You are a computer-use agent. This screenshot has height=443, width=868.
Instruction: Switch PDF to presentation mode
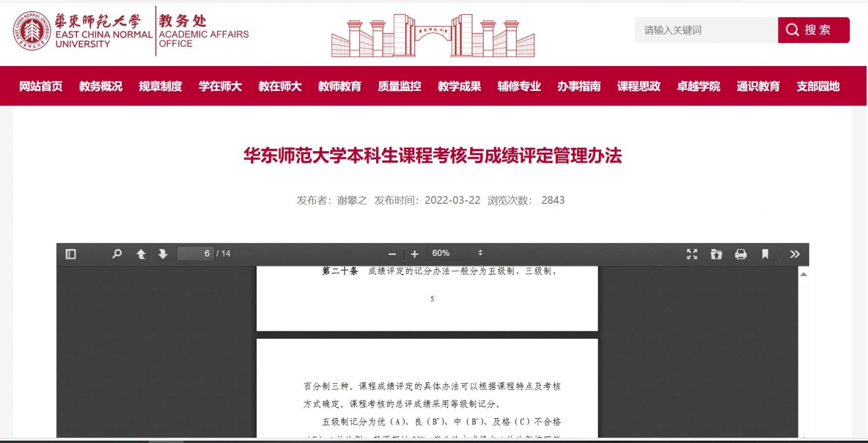coord(692,254)
